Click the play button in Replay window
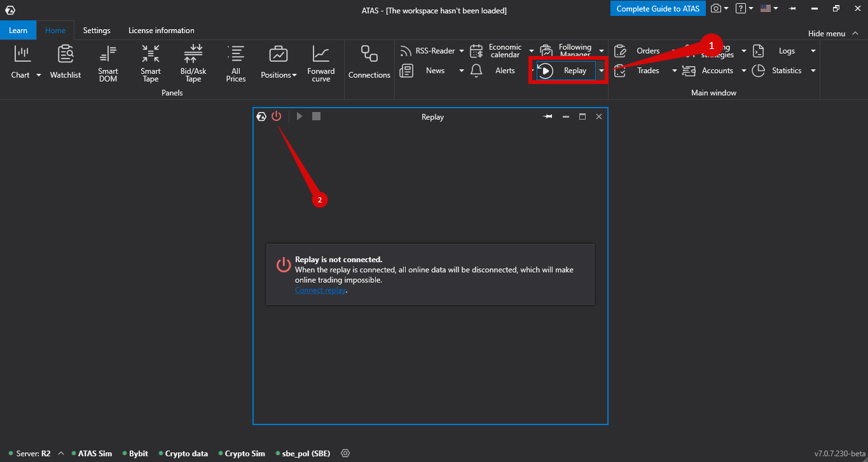This screenshot has height=462, width=868. (x=300, y=116)
